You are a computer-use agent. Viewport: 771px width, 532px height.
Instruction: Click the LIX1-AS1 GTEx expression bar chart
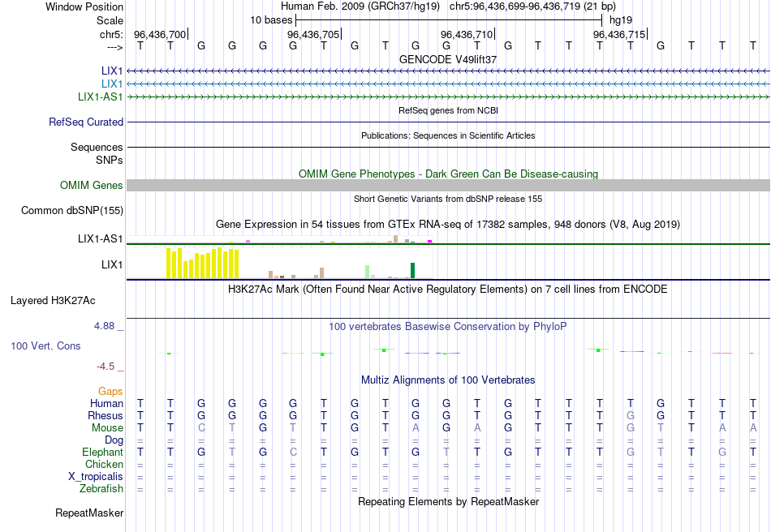click(x=280, y=239)
